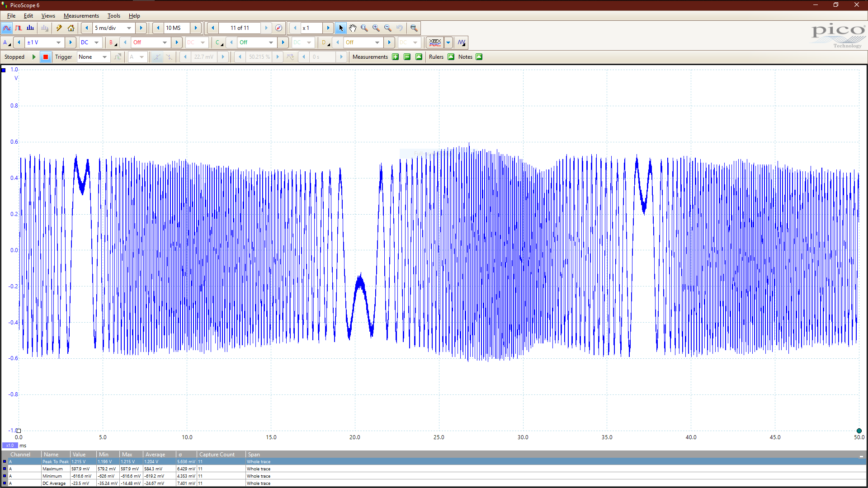Click Add Measurement plus button
868x488 pixels.
(x=396, y=57)
